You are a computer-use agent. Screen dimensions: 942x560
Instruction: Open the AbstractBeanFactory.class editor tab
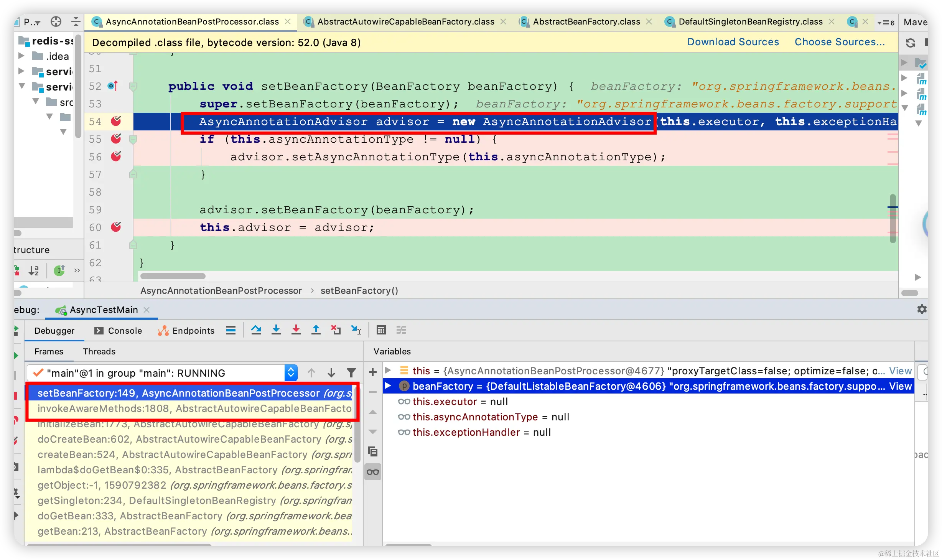point(586,21)
